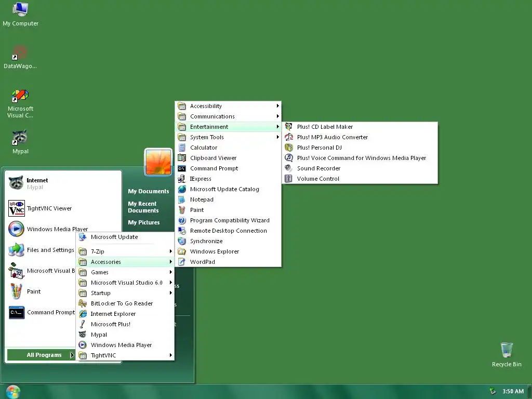Click the All Programs button
532x399 pixels.
click(x=42, y=355)
